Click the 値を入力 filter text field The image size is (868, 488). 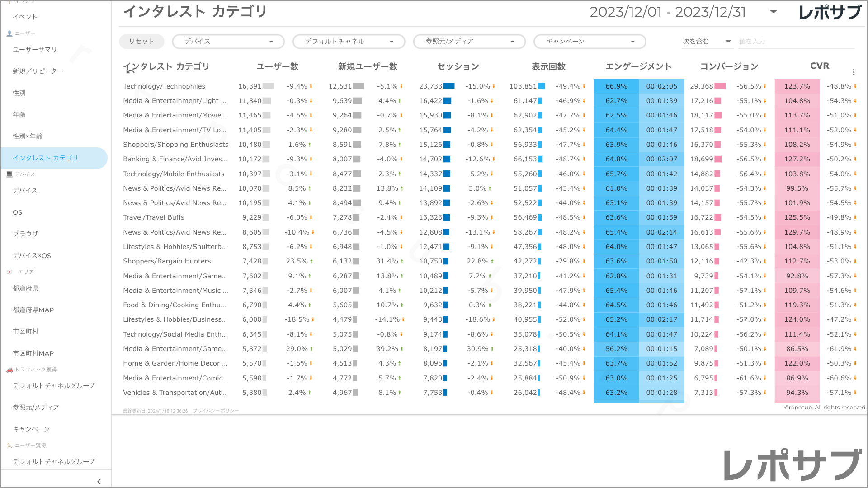click(x=796, y=42)
